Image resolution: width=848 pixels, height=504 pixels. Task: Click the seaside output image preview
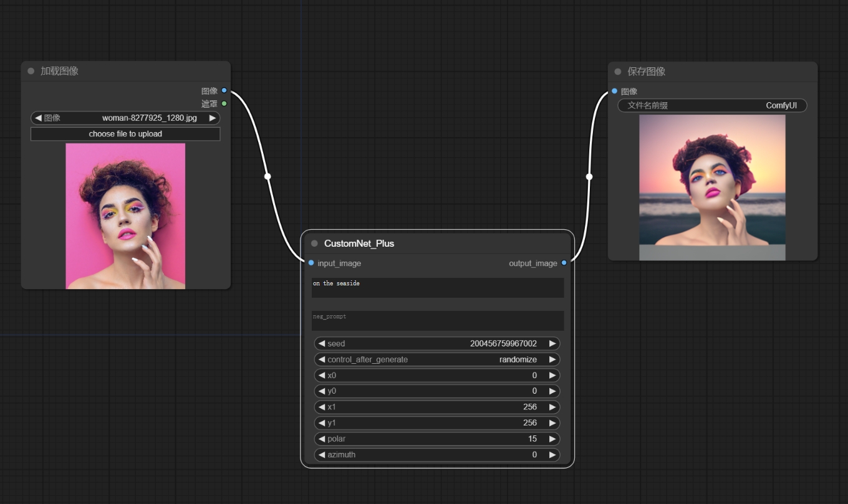coord(712,188)
